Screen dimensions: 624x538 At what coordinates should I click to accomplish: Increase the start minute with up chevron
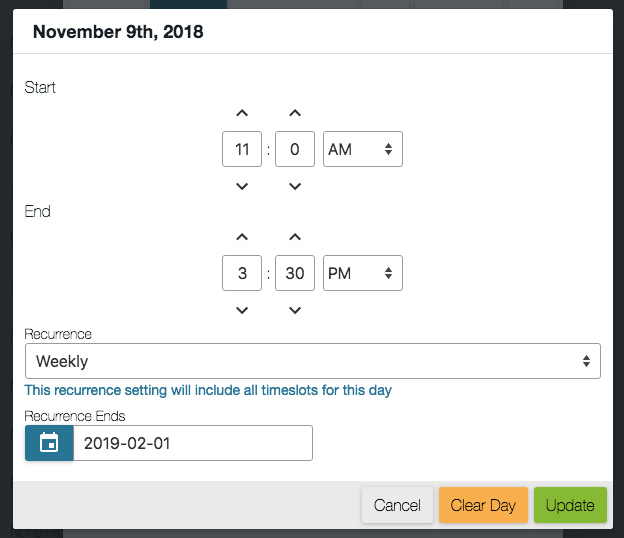[x=295, y=113]
